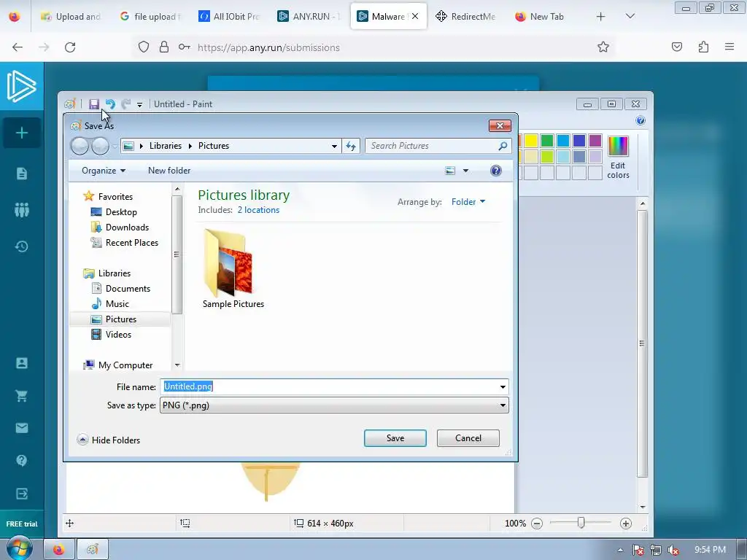The image size is (747, 560).
Task: Open the Save as type combo box
Action: 334,405
